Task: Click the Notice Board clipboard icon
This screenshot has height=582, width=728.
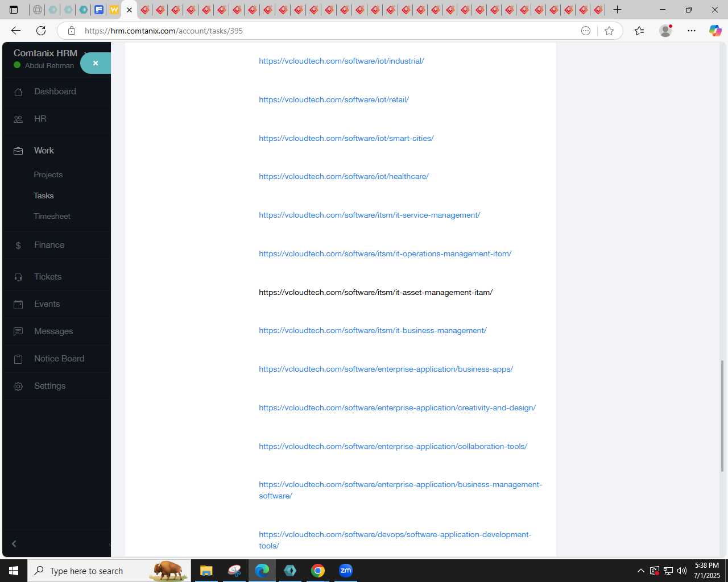Action: coord(18,359)
